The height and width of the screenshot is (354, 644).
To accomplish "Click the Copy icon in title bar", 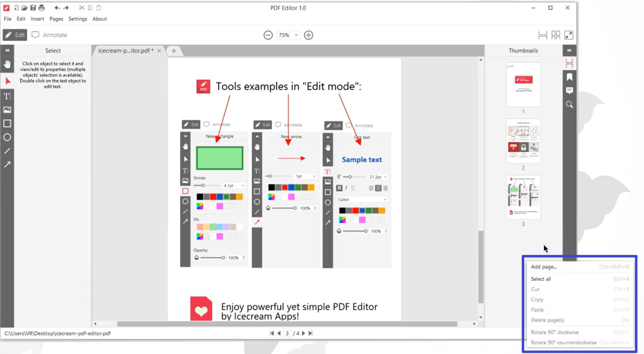I will [x=90, y=8].
